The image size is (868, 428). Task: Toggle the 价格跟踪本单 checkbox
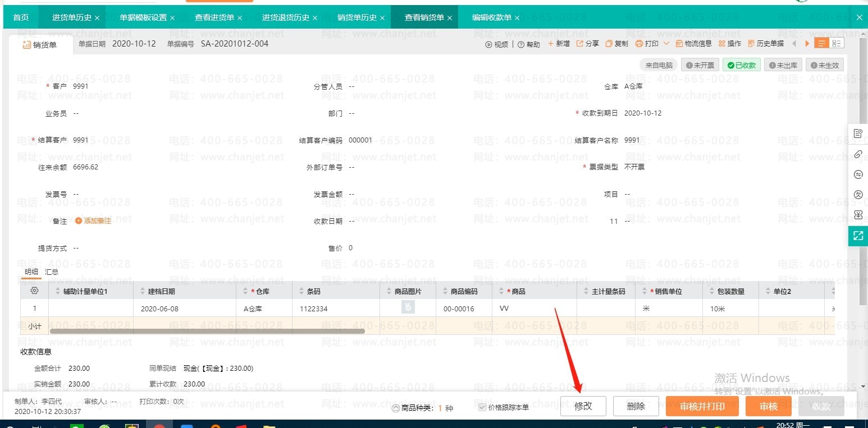(x=482, y=407)
